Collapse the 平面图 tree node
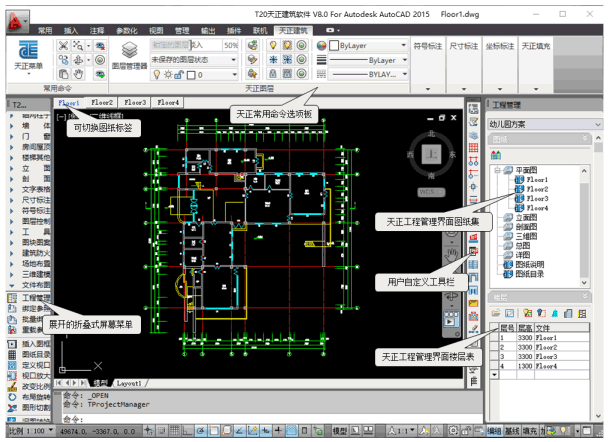 click(x=495, y=170)
